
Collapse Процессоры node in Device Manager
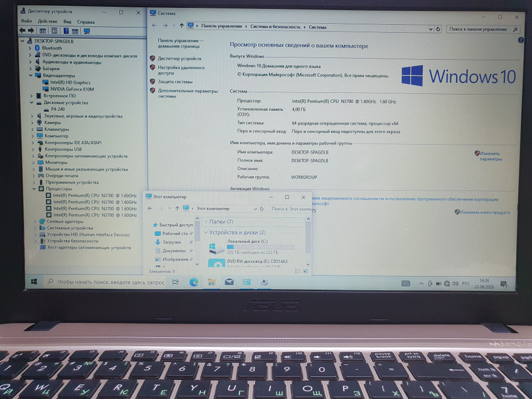(34, 189)
